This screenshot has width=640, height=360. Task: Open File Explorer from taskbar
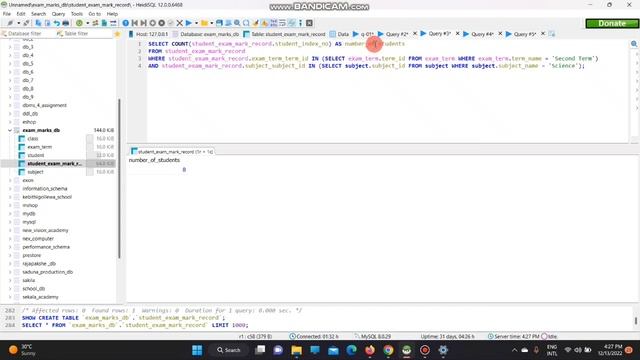click(297, 350)
